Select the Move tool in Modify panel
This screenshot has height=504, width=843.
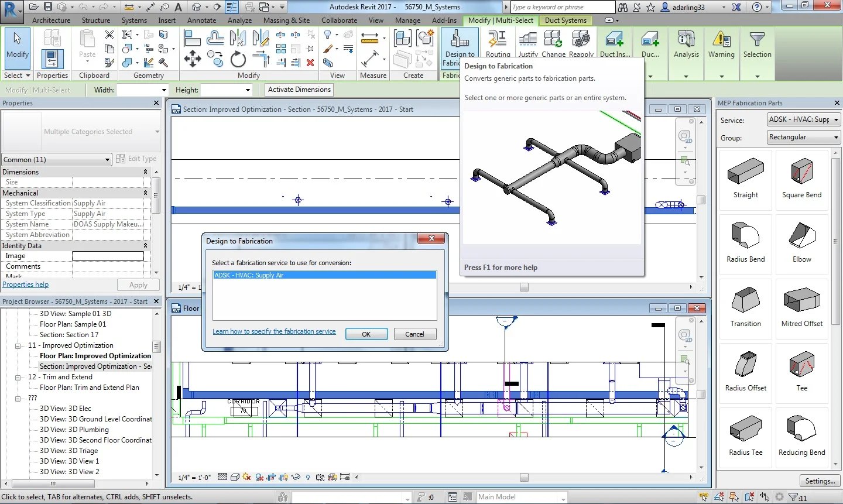[x=192, y=59]
